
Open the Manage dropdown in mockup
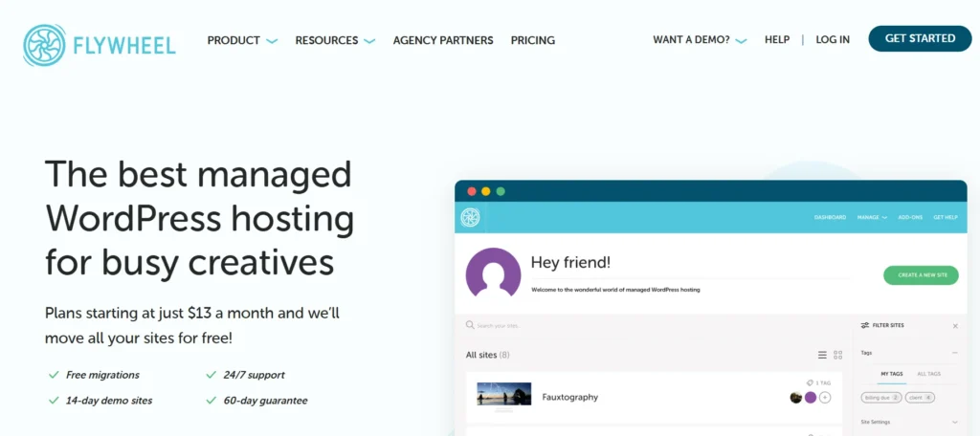tap(872, 217)
